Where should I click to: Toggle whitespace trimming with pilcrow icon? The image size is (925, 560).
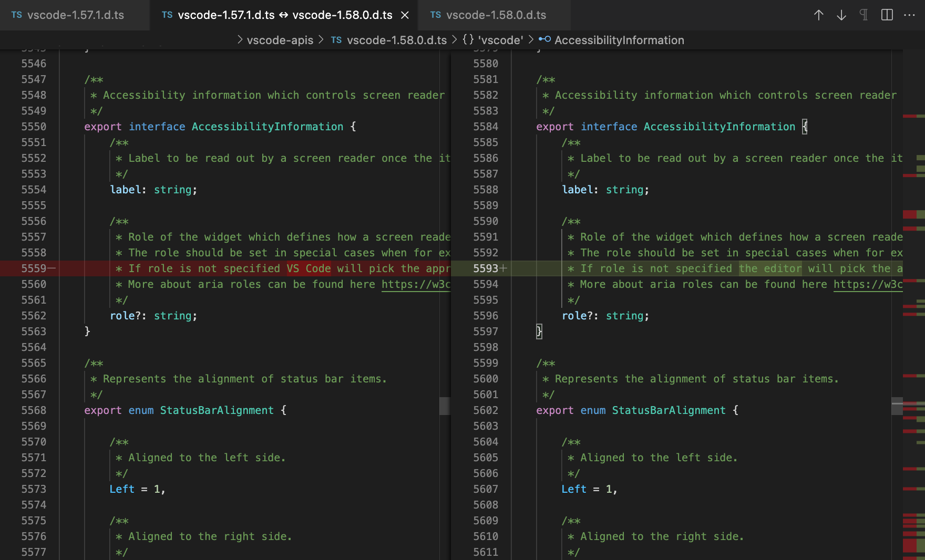(864, 15)
